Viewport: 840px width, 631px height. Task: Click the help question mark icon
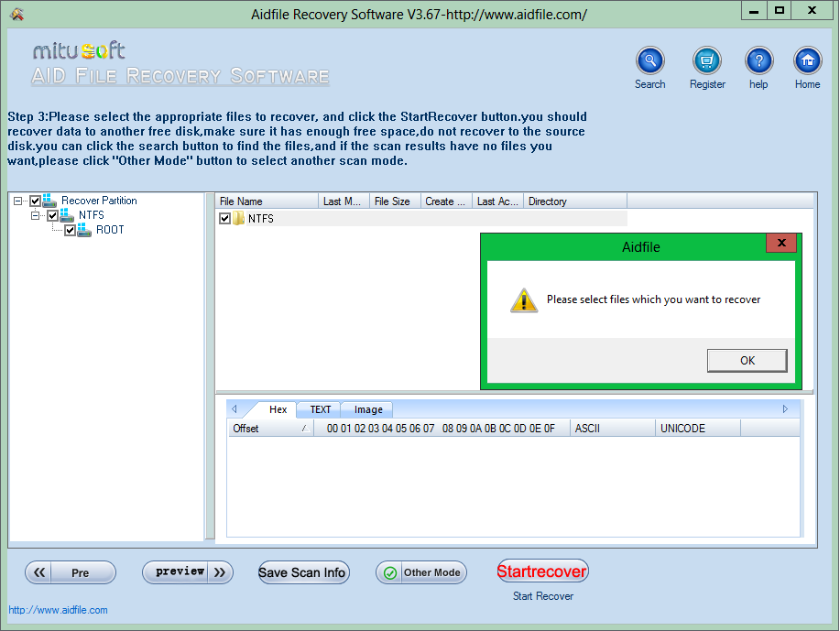[758, 60]
